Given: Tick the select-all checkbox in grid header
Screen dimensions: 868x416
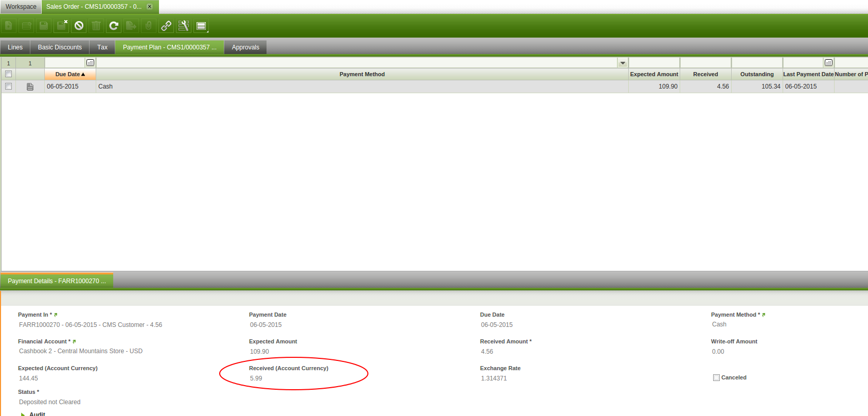Looking at the screenshot, I should coord(8,74).
